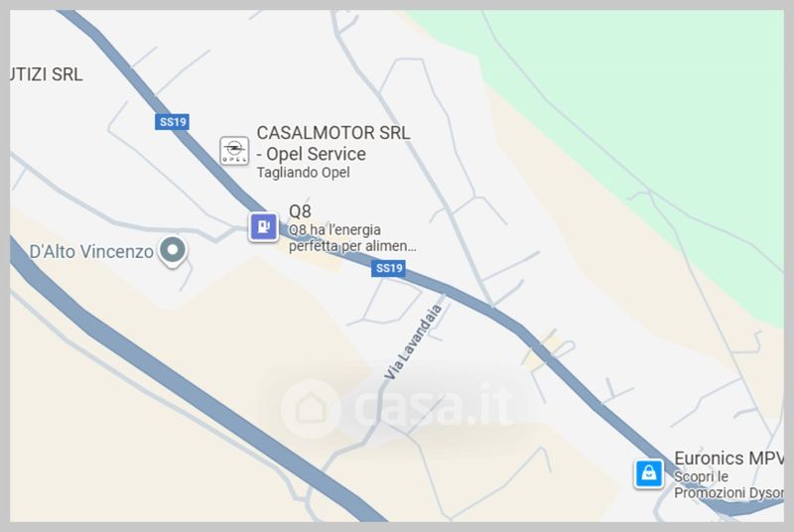Click the casa.it watermark text
The height and width of the screenshot is (532, 794).
coord(434,407)
